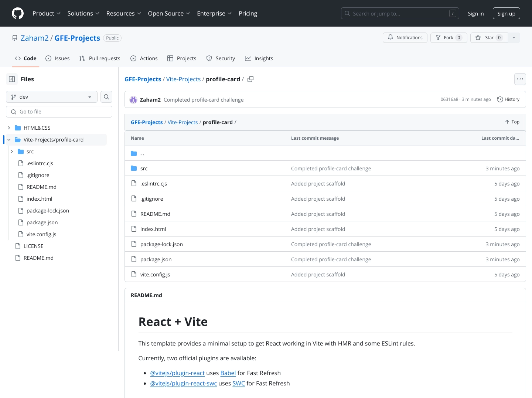Collapse the file tree sidebar icon

point(12,79)
